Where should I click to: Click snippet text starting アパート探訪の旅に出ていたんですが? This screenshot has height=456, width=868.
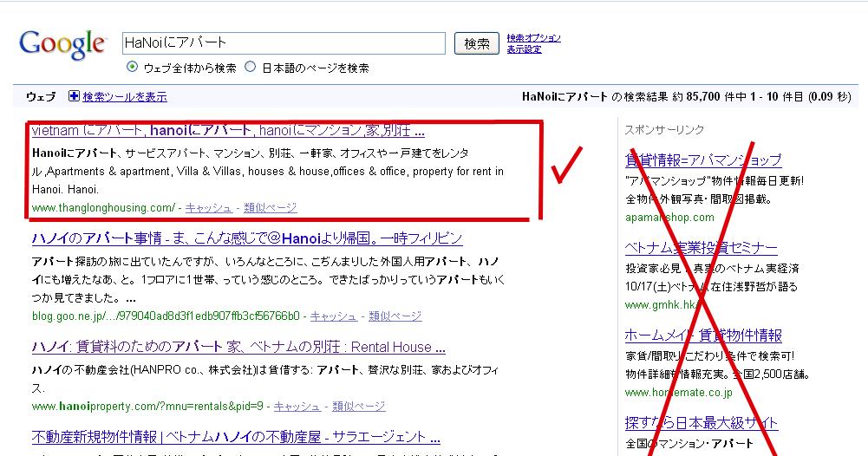tap(268, 279)
